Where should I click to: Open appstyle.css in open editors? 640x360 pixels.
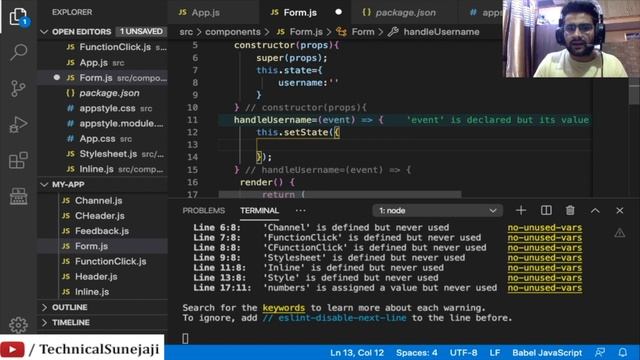[x=102, y=108]
